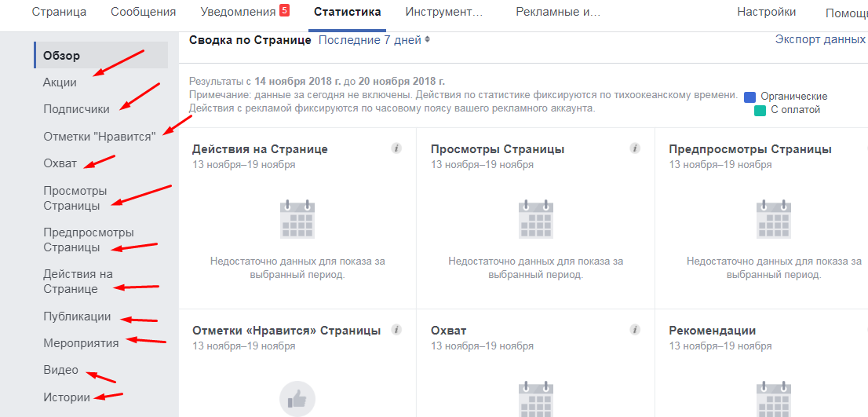The image size is (868, 417).
Task: Click the Органические legend label
Action: pos(793,97)
